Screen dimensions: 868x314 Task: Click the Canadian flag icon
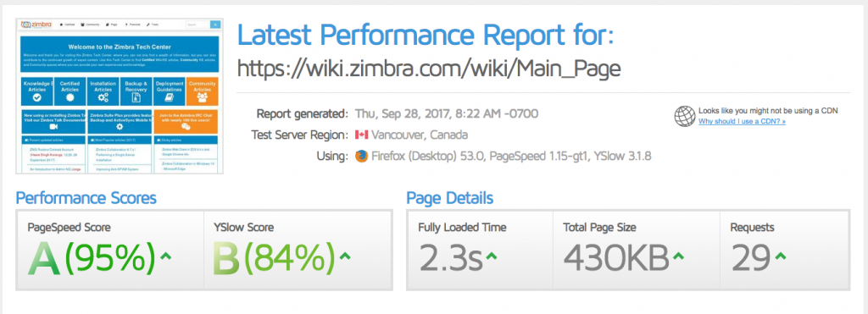[361, 135]
